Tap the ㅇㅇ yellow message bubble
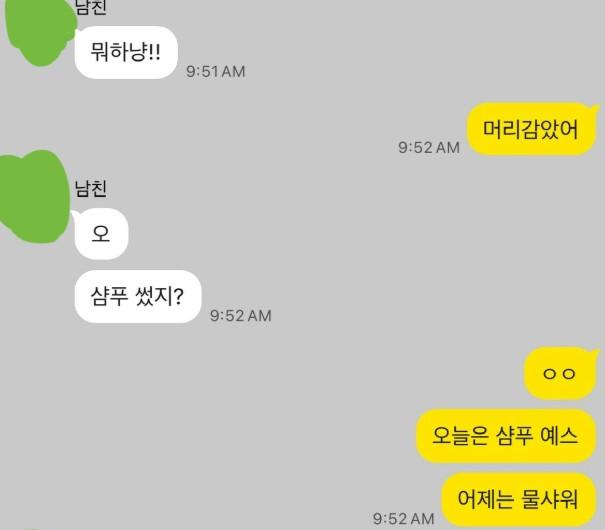The height and width of the screenshot is (530, 605). [559, 373]
